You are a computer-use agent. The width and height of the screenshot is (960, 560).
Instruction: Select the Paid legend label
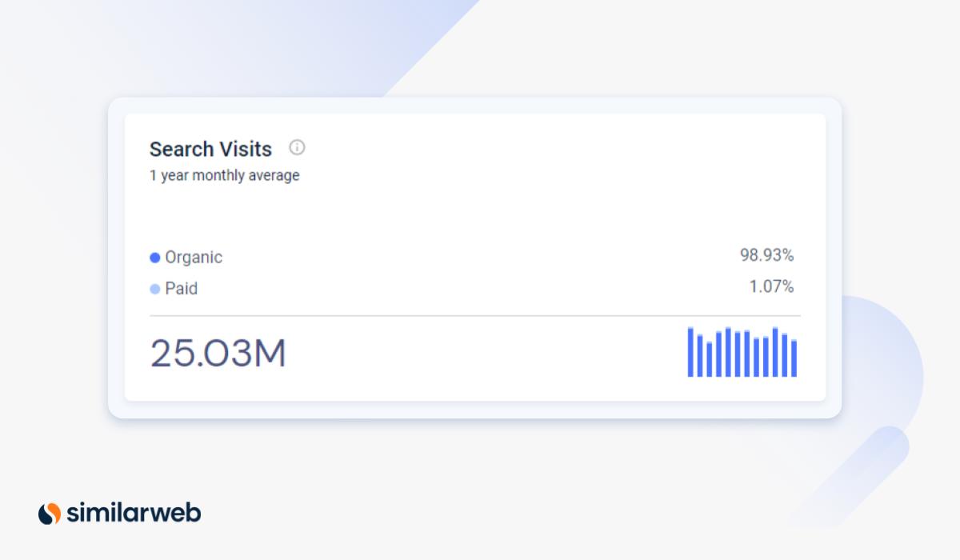(x=182, y=289)
